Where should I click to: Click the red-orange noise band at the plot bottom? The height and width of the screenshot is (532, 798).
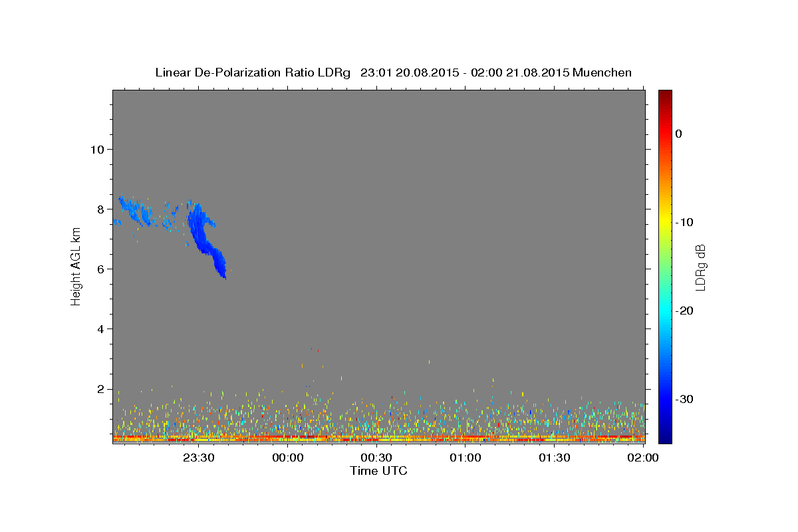click(x=379, y=439)
